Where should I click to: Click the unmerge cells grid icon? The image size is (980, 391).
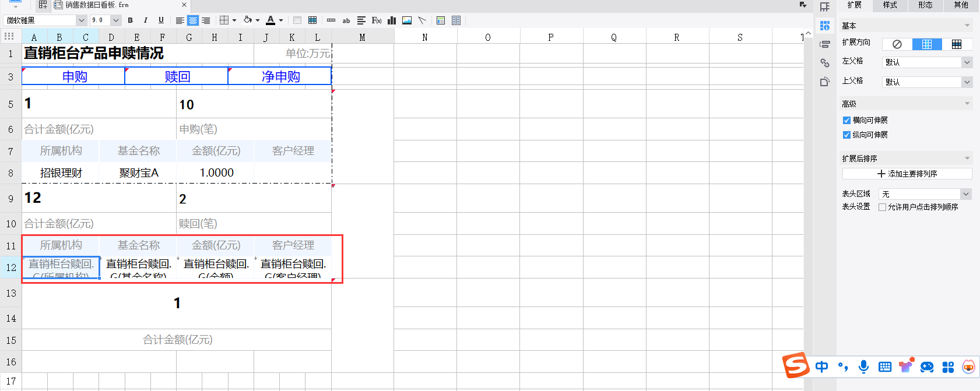312,20
